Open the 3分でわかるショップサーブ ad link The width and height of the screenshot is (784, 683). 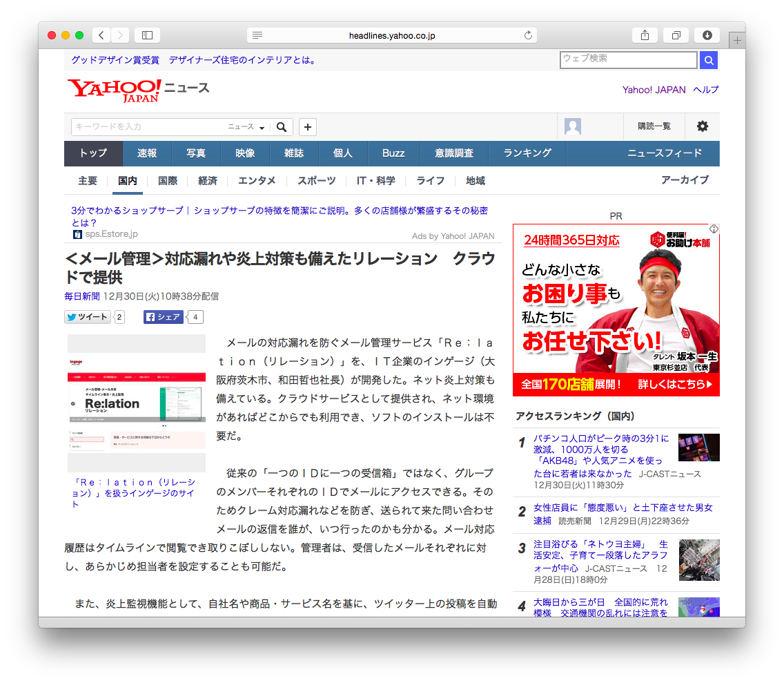click(x=280, y=216)
